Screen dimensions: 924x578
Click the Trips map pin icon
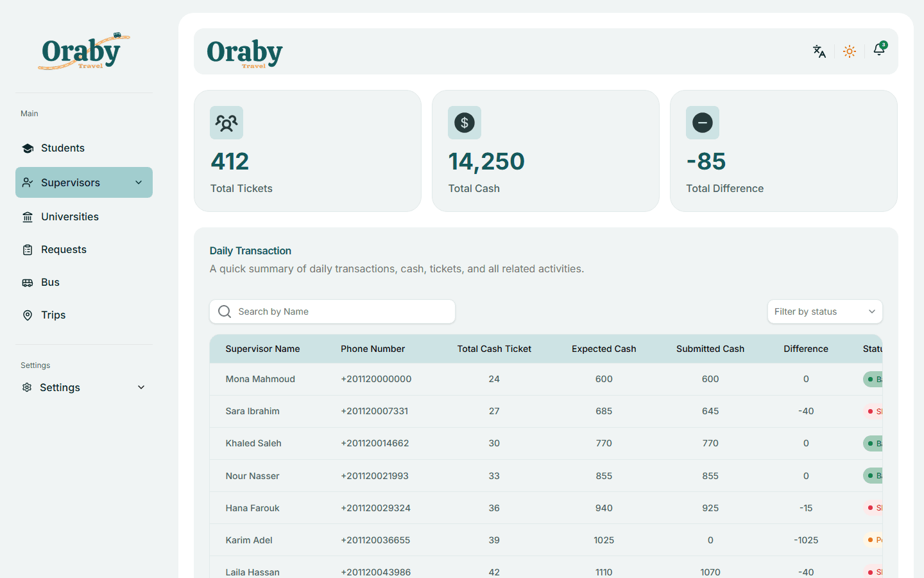point(28,315)
